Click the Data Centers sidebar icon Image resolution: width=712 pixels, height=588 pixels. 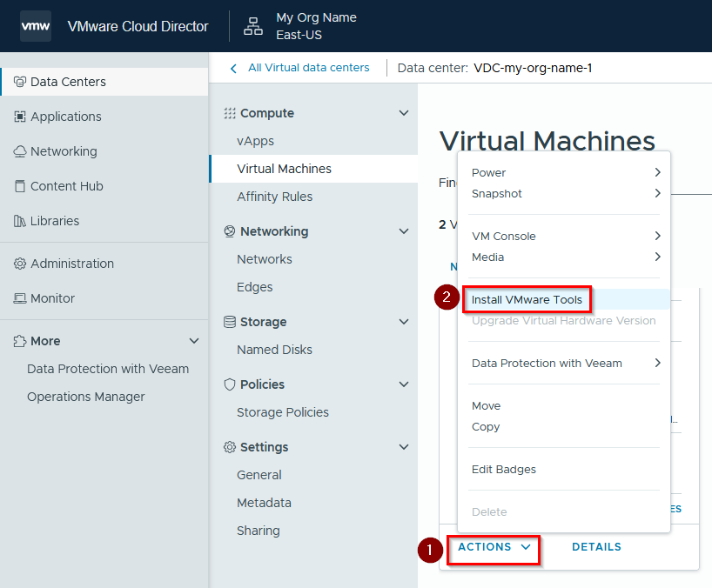pyautogui.click(x=19, y=82)
